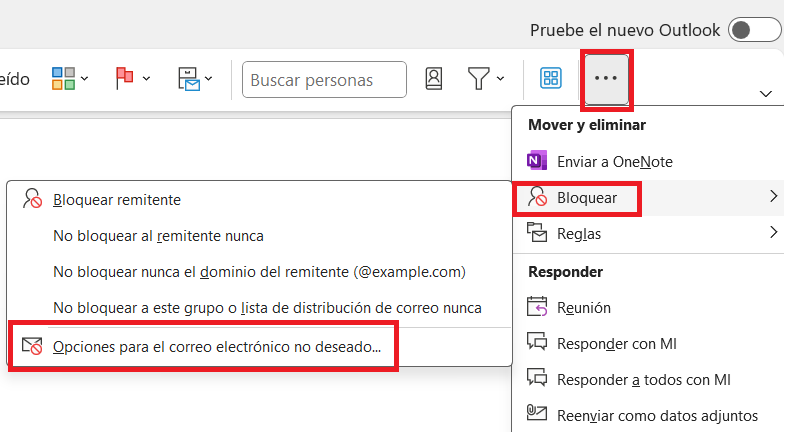Open Opciones para el correo electrónico no deseado
This screenshot has height=432, width=786.
(216, 346)
